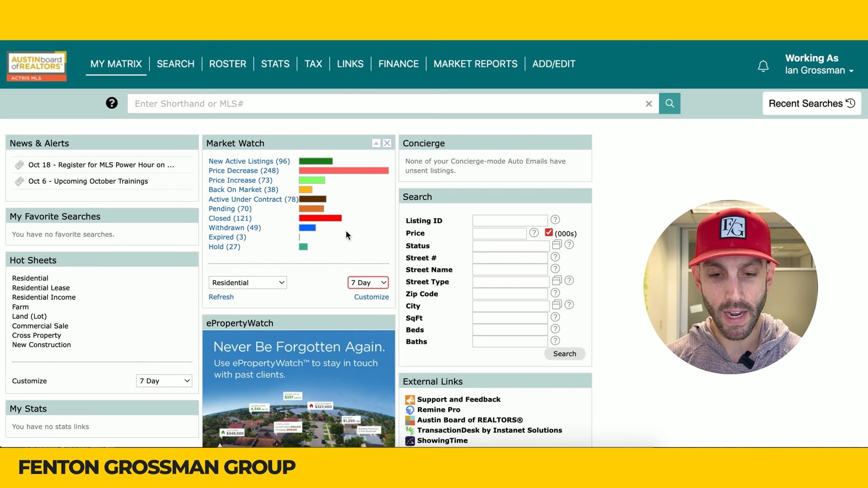Viewport: 868px width, 488px height.
Task: Open help icon beside City picklist
Action: tap(569, 305)
